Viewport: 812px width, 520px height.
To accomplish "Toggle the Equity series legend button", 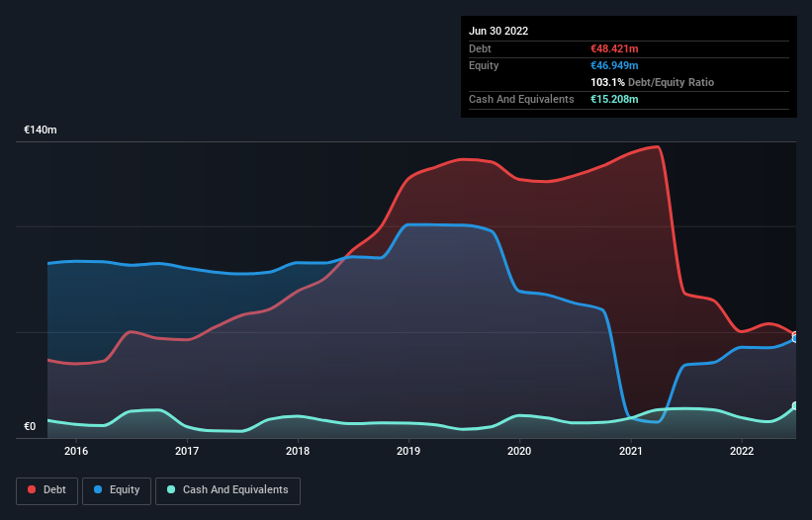I will (117, 490).
